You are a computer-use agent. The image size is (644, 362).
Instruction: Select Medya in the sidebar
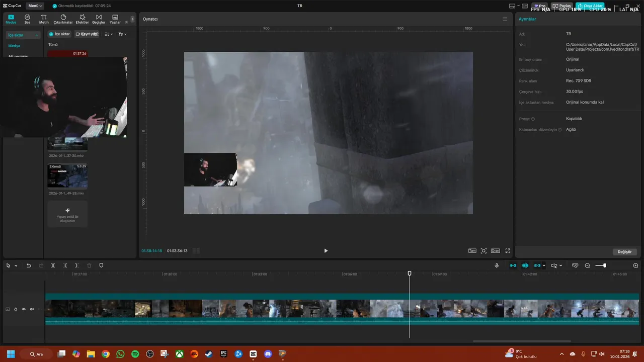(14, 46)
